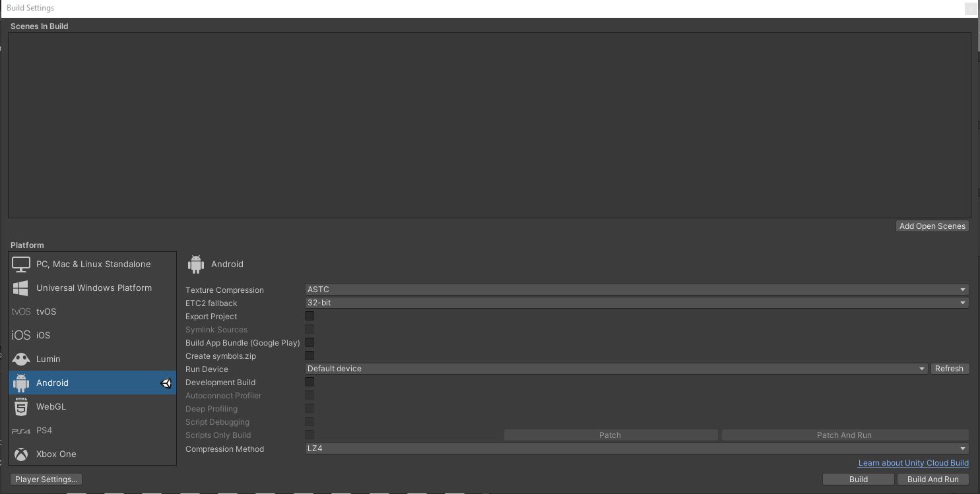
Task: Open the Compression Method LZ4 dropdown
Action: coord(636,448)
